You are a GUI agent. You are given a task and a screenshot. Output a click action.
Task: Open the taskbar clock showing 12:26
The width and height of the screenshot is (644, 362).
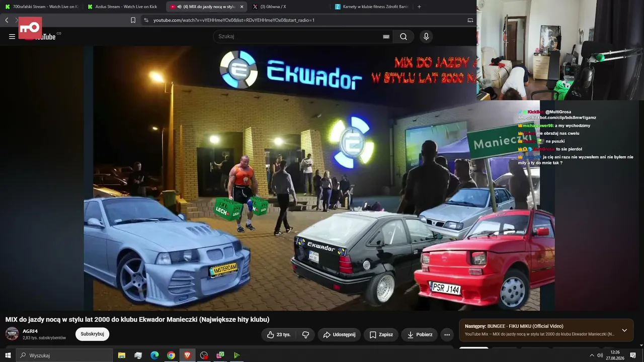[615, 355]
